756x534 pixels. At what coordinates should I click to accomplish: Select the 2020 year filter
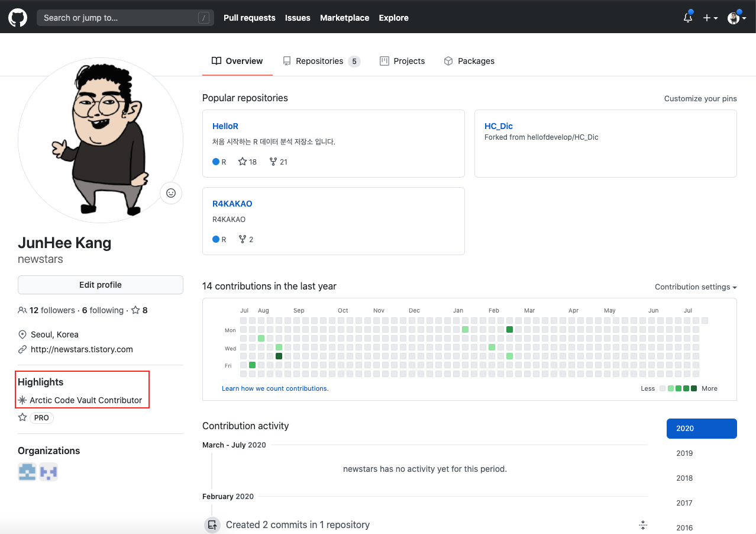(702, 429)
